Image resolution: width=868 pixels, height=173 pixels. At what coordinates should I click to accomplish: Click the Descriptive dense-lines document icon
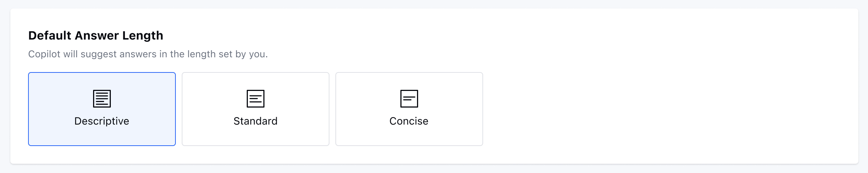point(102,99)
